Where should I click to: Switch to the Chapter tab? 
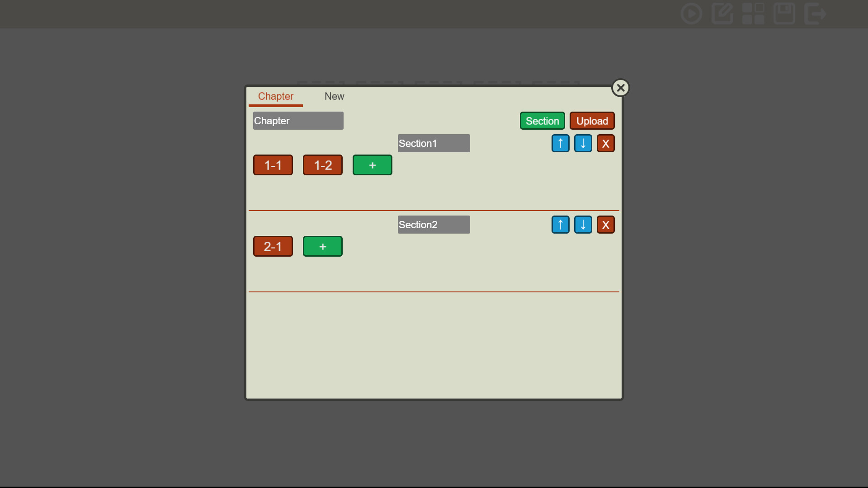tap(276, 96)
